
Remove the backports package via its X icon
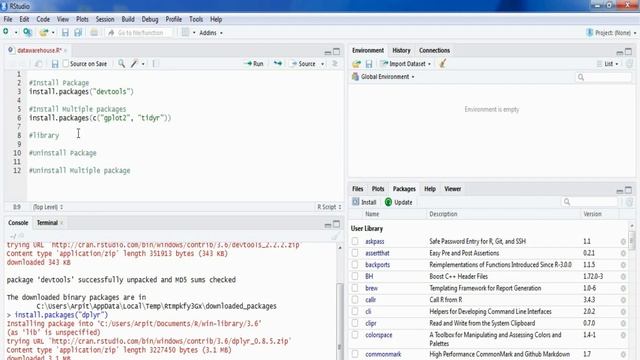623,265
